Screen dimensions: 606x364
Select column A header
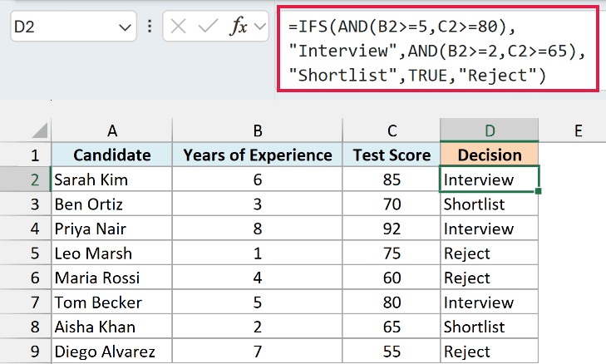(x=111, y=130)
